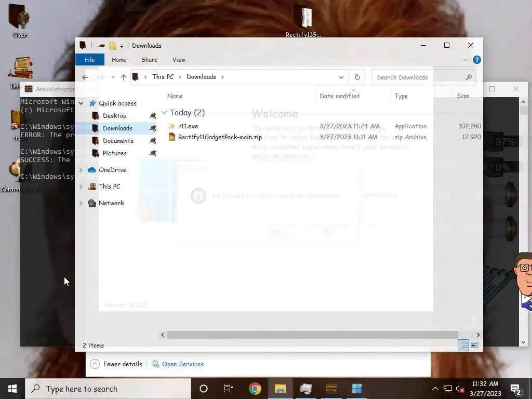Viewport: 532px width, 399px height.
Task: Go up one folder level
Action: click(x=124, y=77)
